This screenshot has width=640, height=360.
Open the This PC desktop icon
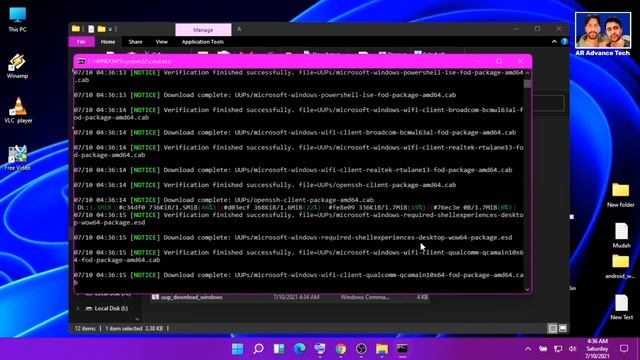18,20
